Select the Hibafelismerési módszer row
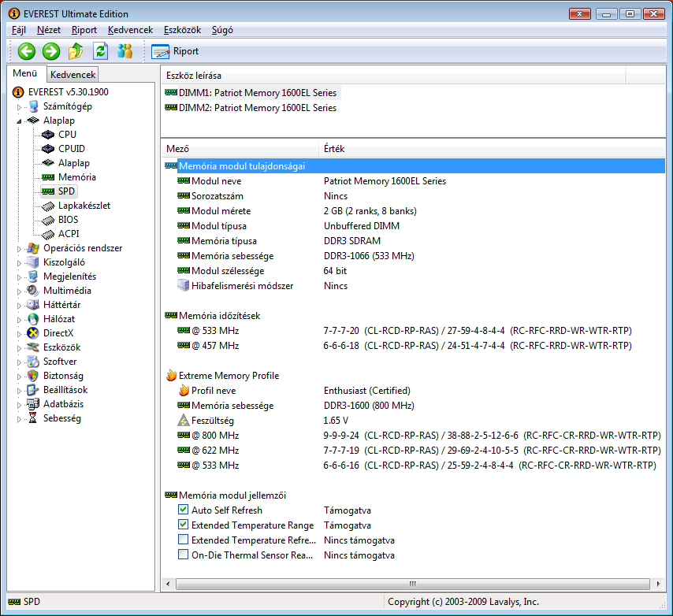 pyautogui.click(x=415, y=286)
